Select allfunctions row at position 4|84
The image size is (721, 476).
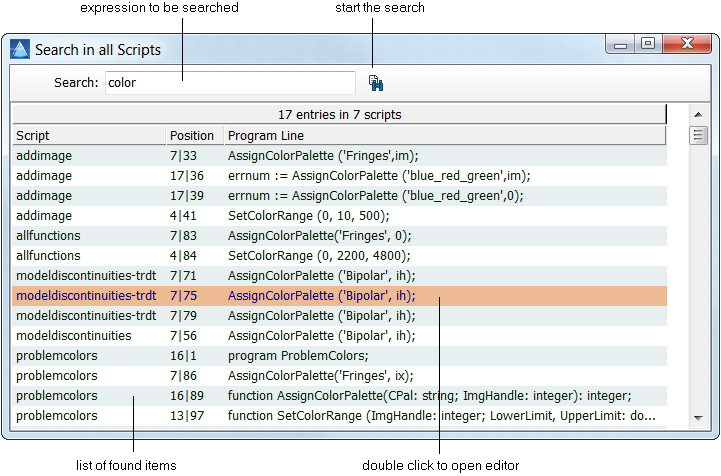pyautogui.click(x=339, y=256)
